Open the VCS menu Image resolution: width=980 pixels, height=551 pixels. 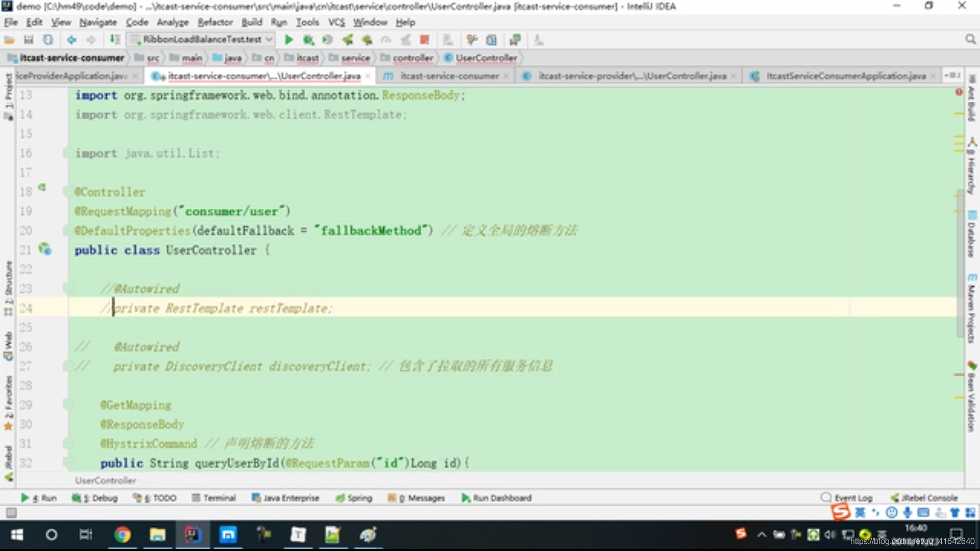click(336, 22)
